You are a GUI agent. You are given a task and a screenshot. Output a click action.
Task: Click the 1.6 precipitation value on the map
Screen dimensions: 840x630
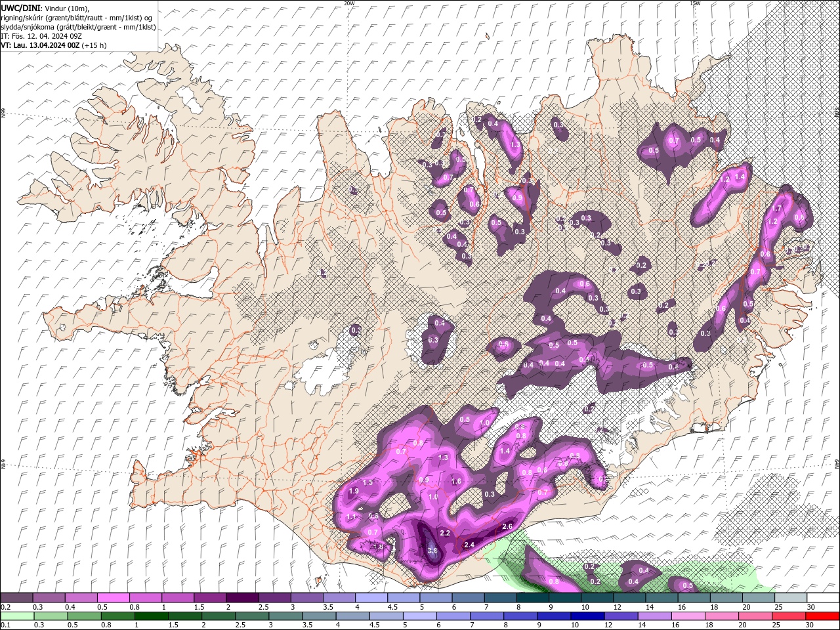(457, 482)
